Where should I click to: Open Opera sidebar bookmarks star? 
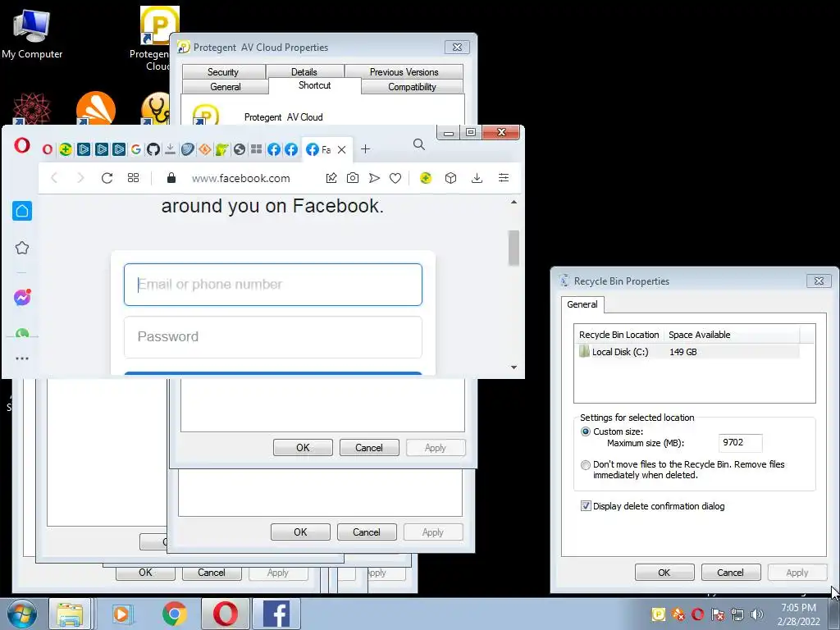[x=22, y=248]
